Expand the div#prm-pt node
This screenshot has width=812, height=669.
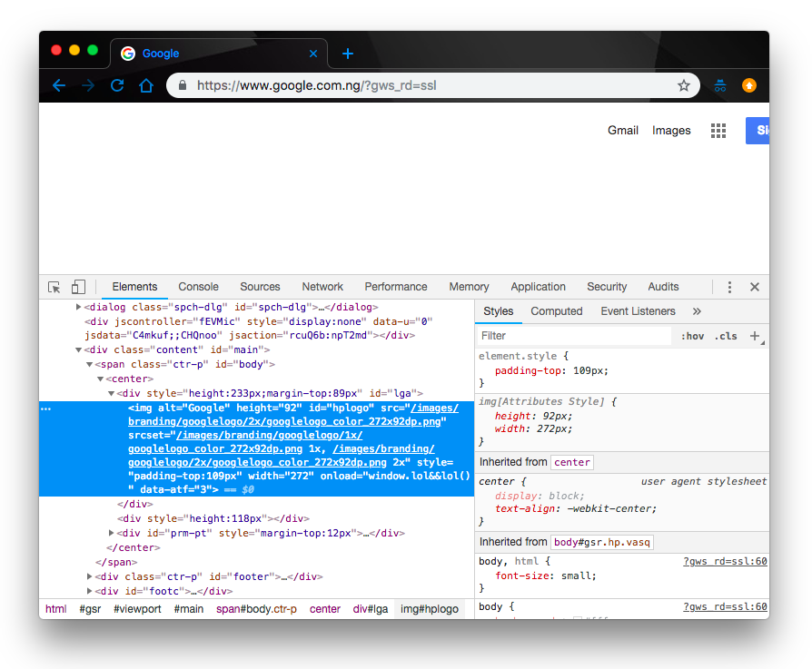tap(112, 533)
